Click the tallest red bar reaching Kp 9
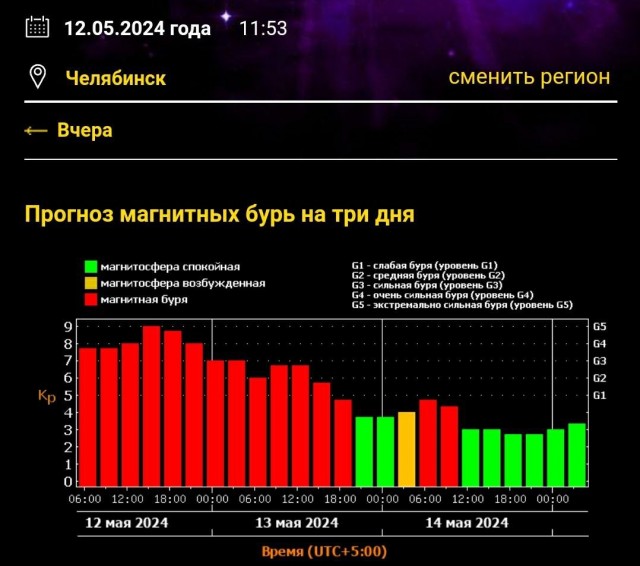This screenshot has height=566, width=640. [x=151, y=406]
